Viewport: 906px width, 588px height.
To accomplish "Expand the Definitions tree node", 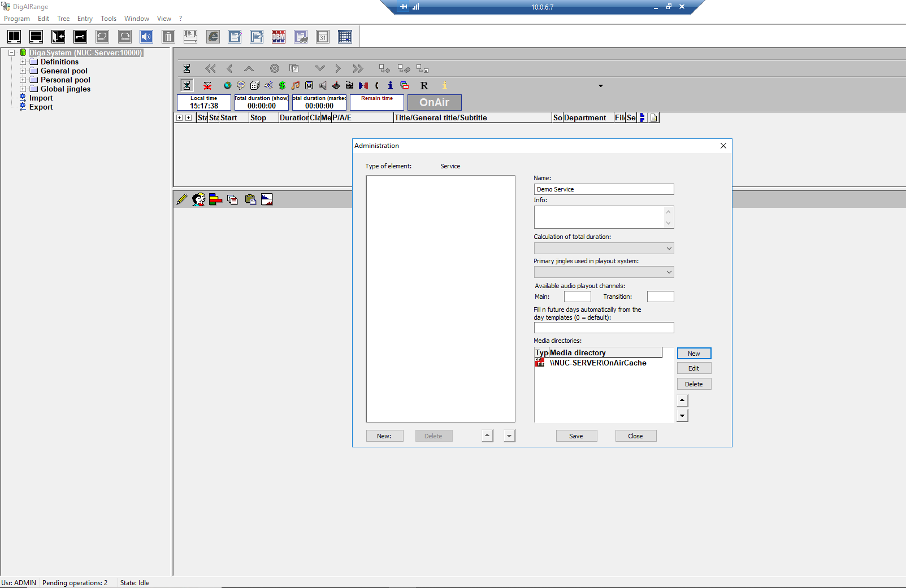I will 23,62.
